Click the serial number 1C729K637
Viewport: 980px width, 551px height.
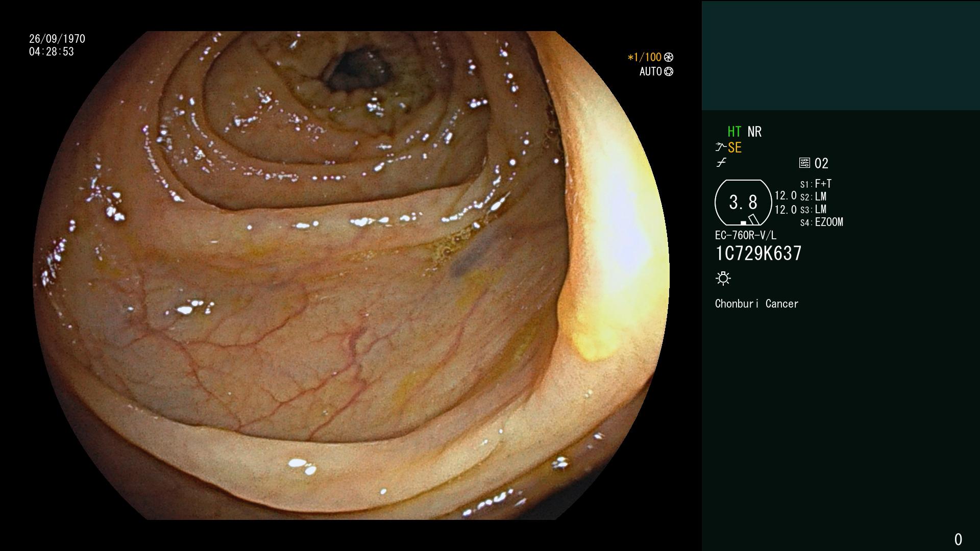click(x=758, y=254)
